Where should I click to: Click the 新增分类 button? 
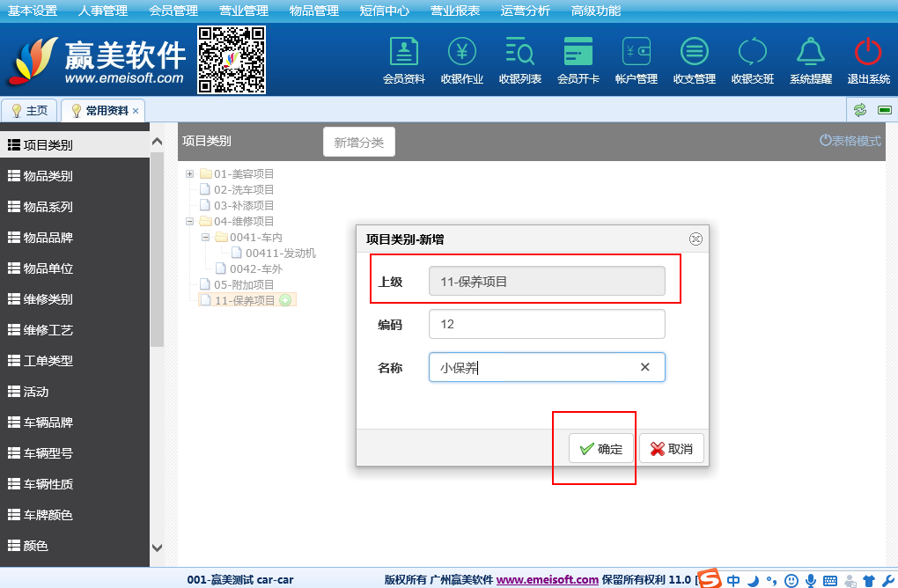(358, 143)
